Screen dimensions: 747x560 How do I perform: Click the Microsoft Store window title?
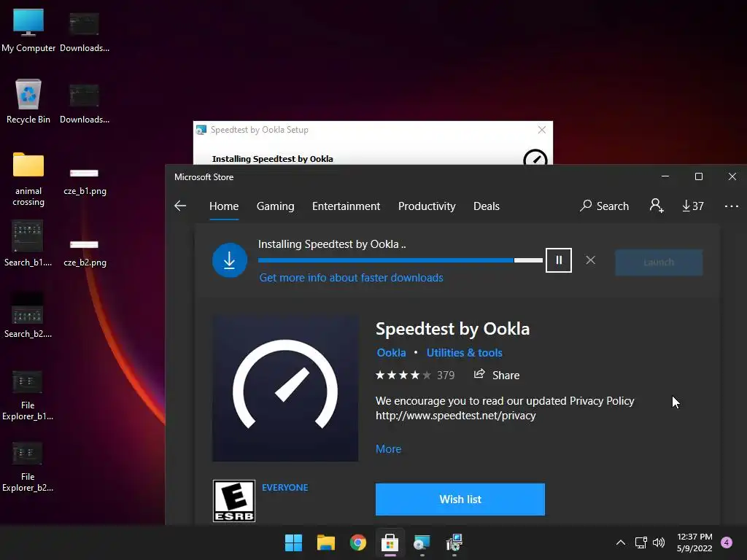[x=204, y=177]
